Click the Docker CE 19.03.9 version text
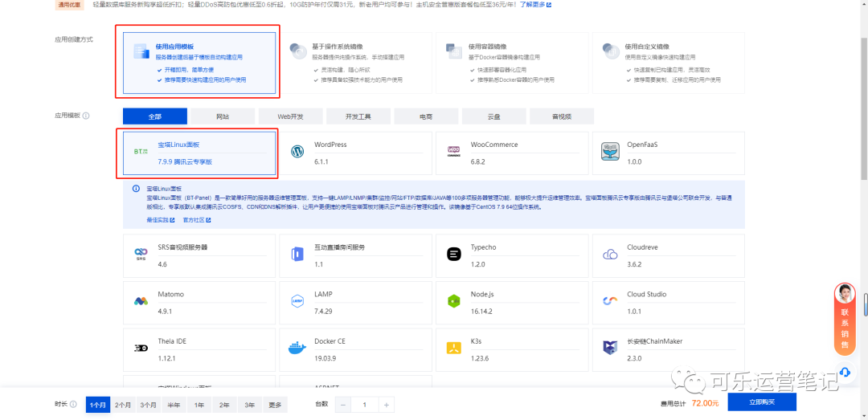 click(325, 358)
